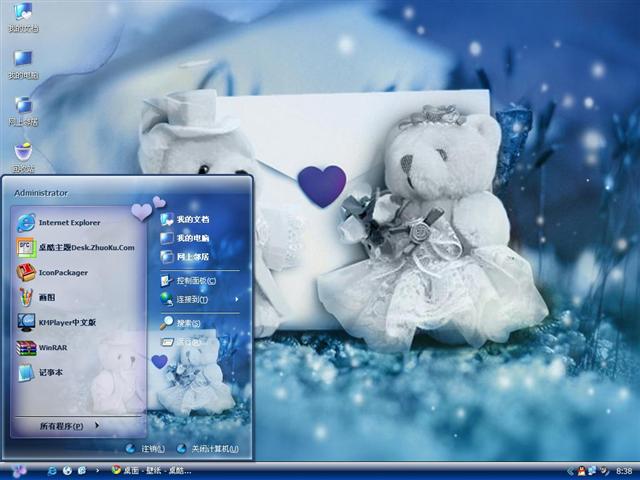
Task: Open 运行(R) Run dialog from Start menu
Action: (x=180, y=342)
